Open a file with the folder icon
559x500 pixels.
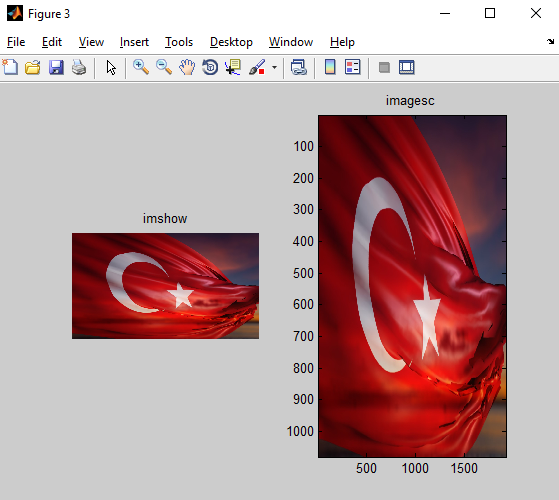click(33, 67)
